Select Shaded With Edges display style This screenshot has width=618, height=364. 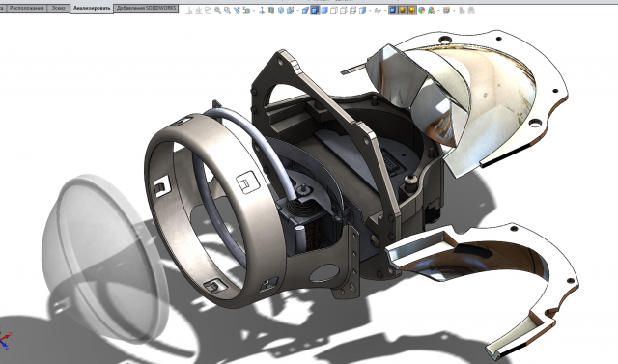click(315, 11)
